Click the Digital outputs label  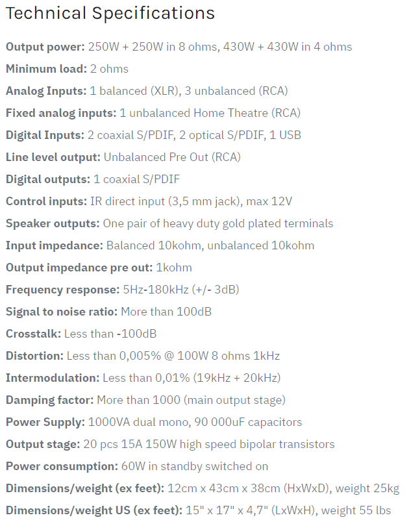(48, 179)
